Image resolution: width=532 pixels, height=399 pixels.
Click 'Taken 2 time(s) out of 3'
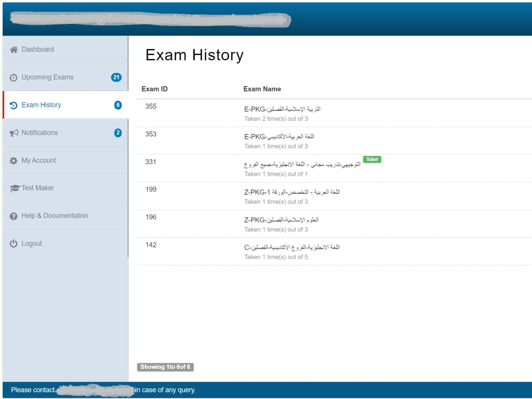(276, 119)
